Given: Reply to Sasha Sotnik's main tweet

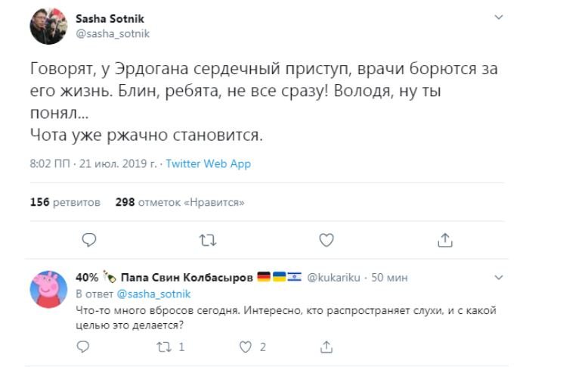Looking at the screenshot, I should [88, 240].
